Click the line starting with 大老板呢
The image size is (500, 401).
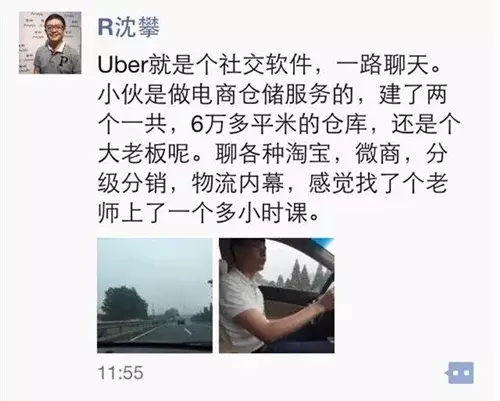coord(272,154)
